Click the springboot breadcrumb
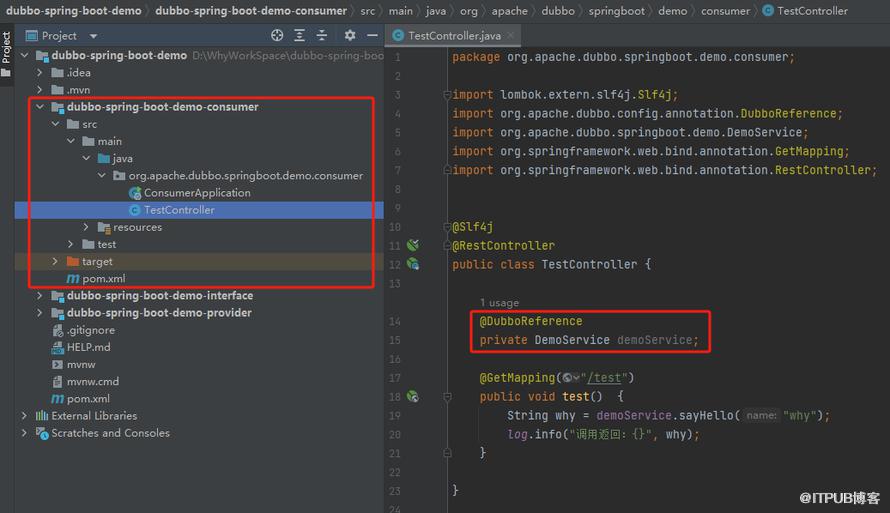The image size is (890, 513). [x=616, y=11]
